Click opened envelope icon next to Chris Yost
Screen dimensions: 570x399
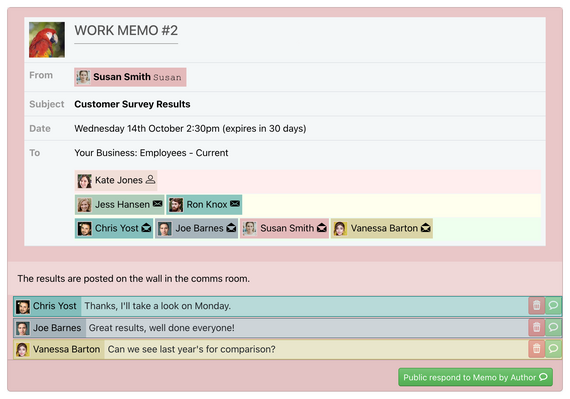pos(146,228)
